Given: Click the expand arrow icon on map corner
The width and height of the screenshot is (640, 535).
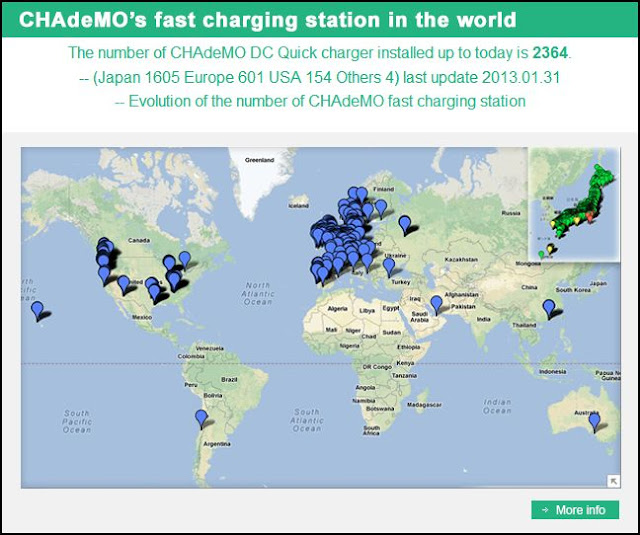Looking at the screenshot, I should (x=613, y=481).
